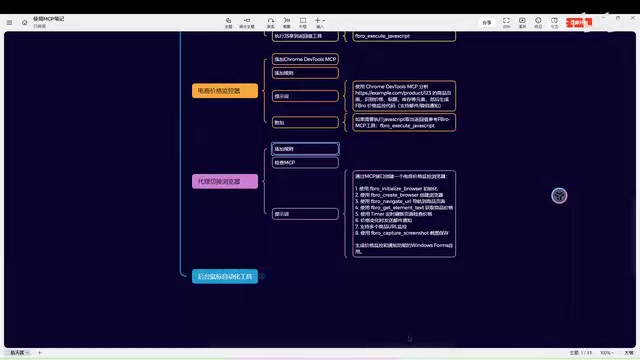This screenshot has width=640, height=360.
Task: Select the fbro_initialize_browser steps node
Action: pyautogui.click(x=404, y=214)
